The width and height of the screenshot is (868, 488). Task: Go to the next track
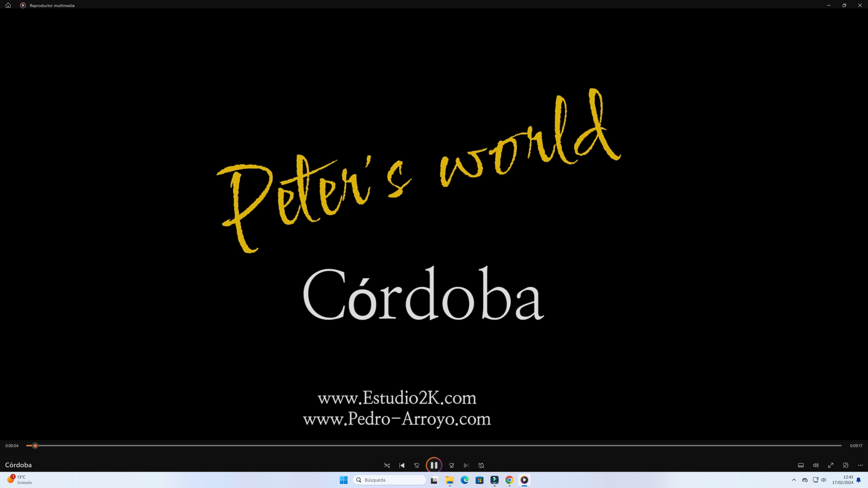(466, 465)
